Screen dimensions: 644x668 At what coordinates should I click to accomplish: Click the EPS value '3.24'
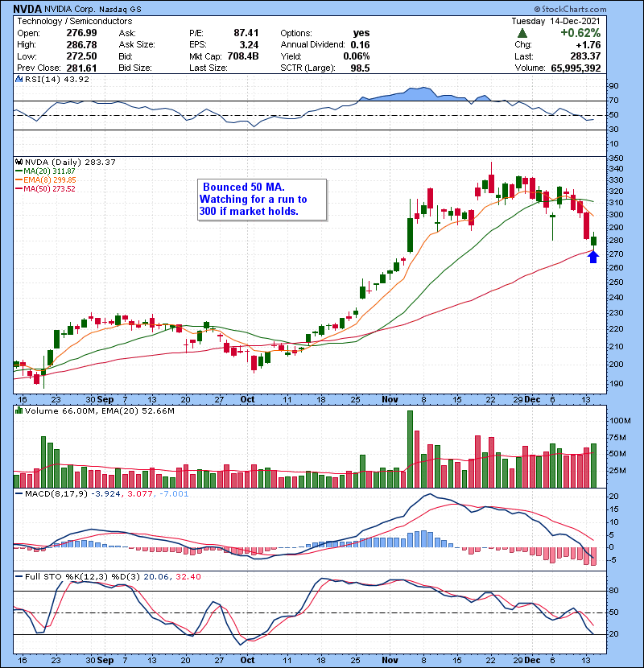(x=249, y=45)
